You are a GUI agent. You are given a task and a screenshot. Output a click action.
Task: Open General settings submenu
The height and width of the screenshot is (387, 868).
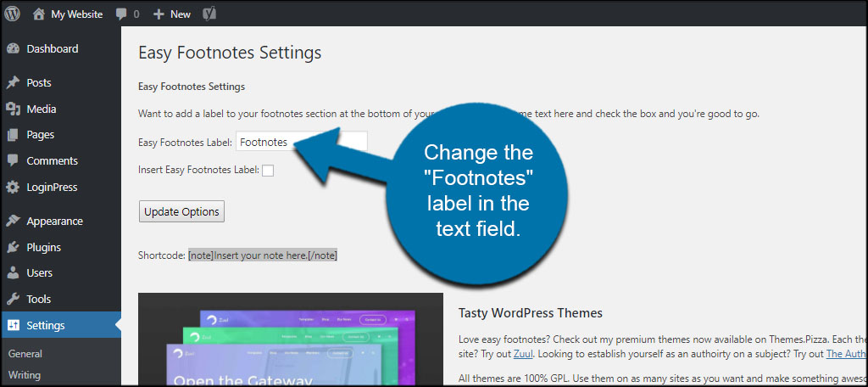tap(25, 354)
